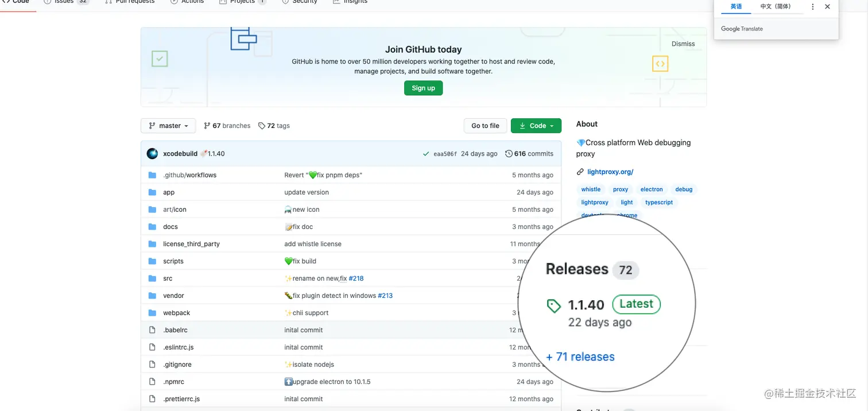Close the Google Translate popup
The image size is (868, 411).
click(x=827, y=7)
